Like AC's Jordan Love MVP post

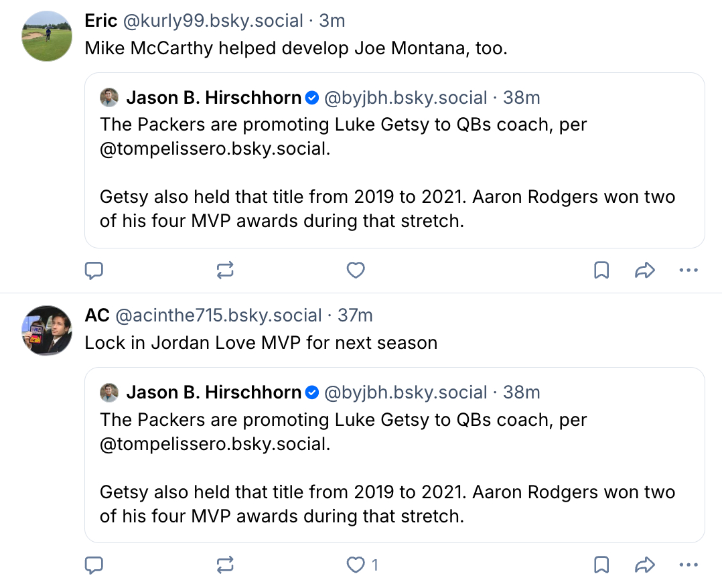pos(356,565)
